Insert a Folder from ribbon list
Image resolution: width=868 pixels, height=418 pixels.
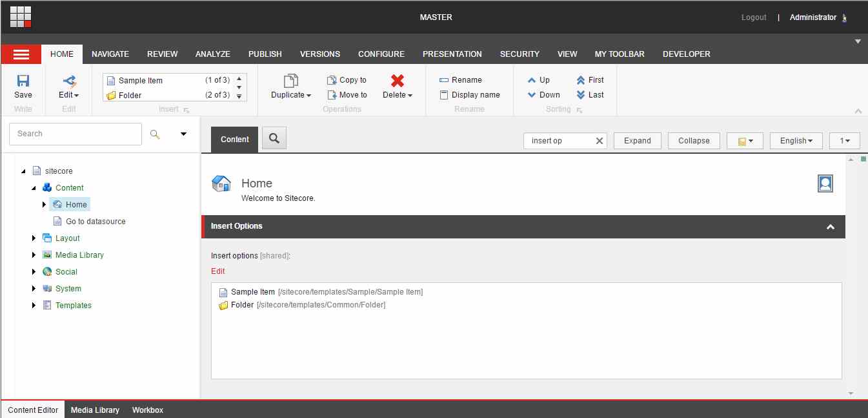point(168,95)
